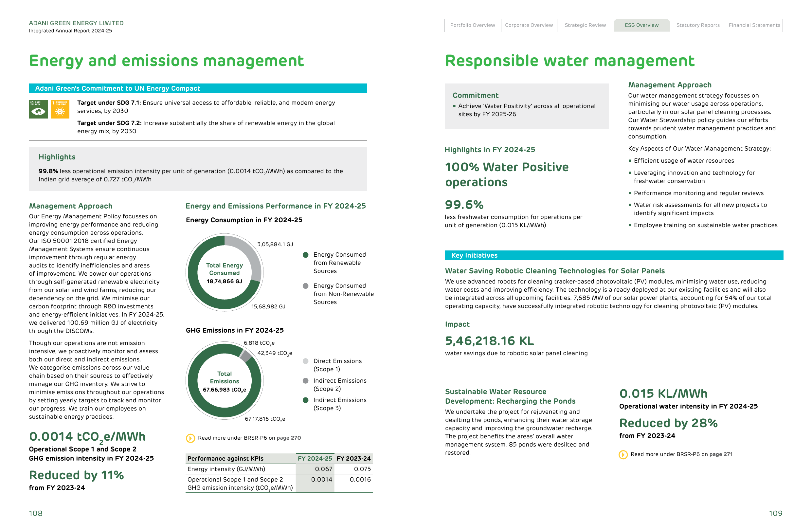Click the SDG 7 Affordable Clean Energy icon

click(x=60, y=109)
